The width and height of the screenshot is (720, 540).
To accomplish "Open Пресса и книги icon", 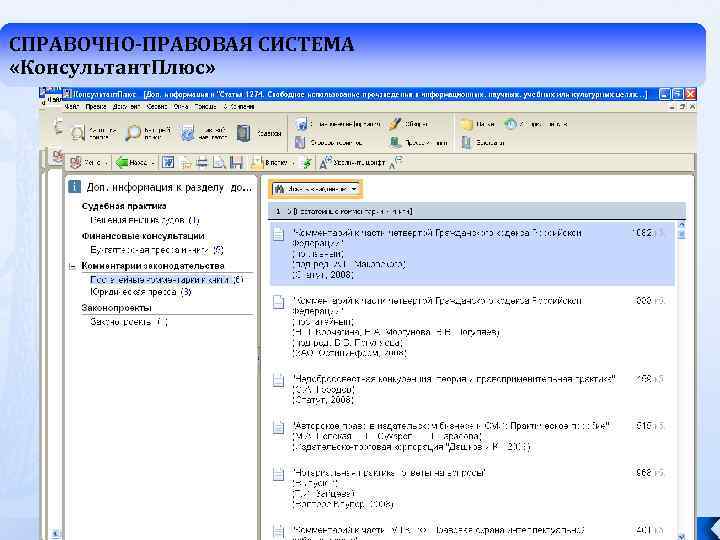I will pos(395,142).
